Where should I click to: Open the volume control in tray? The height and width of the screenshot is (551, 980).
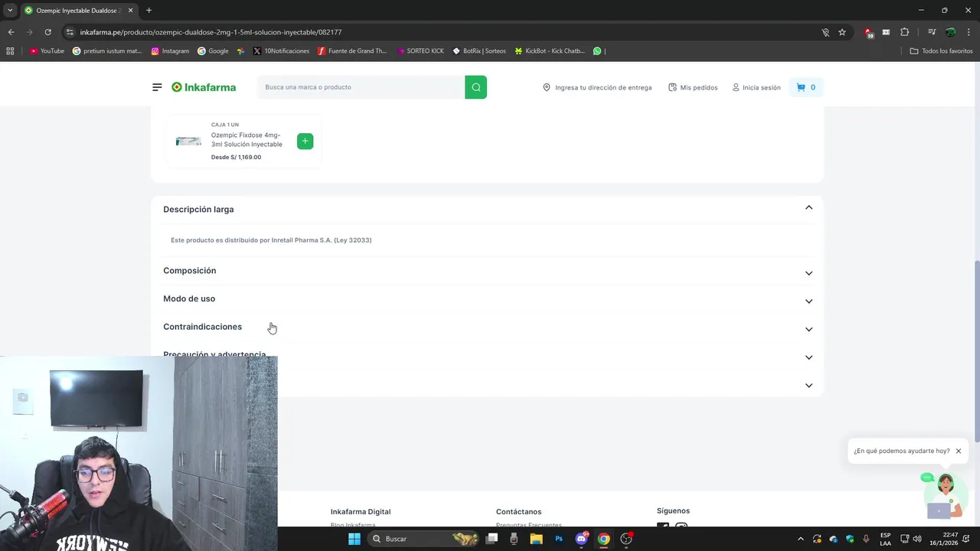tap(917, 539)
